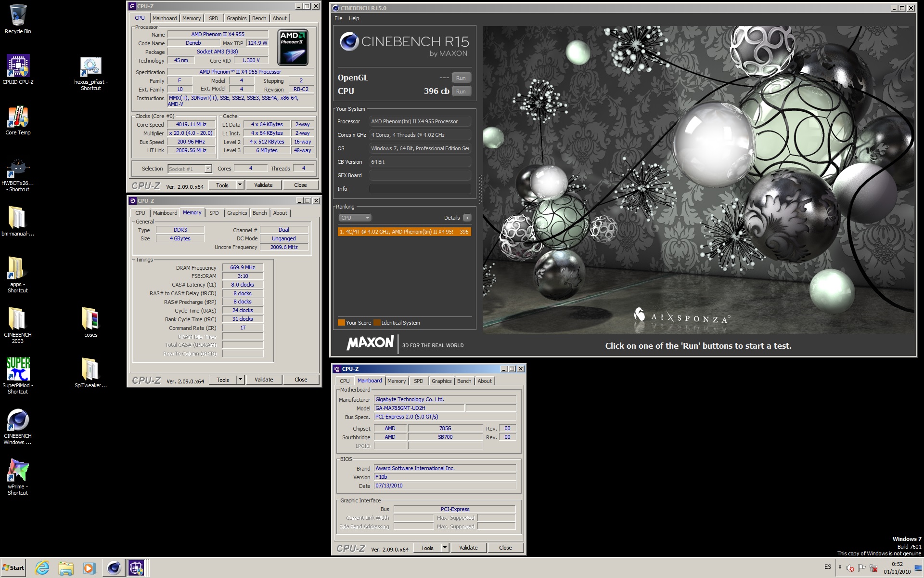Image resolution: width=924 pixels, height=578 pixels.
Task: Click Validate in Mainboard CPU-Z window
Action: point(468,548)
